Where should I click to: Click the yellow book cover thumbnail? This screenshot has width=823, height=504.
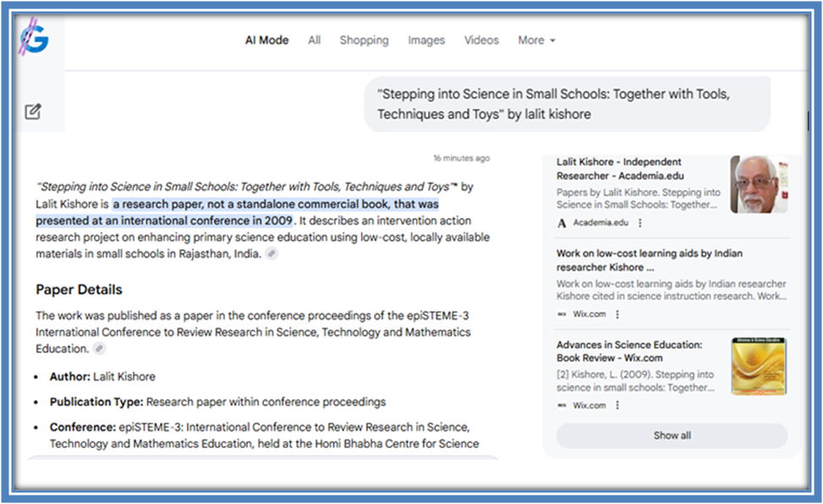[759, 366]
